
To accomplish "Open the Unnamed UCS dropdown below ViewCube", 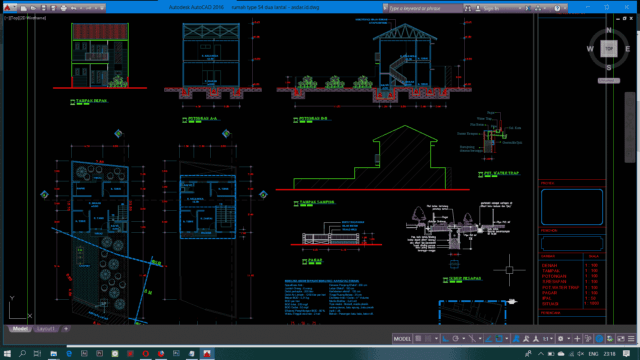I will coord(609,81).
